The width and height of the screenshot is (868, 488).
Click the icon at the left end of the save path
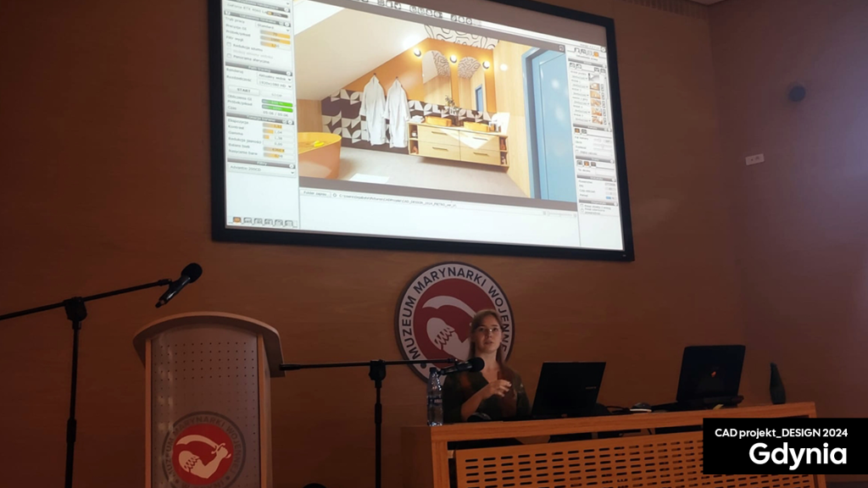tap(334, 196)
